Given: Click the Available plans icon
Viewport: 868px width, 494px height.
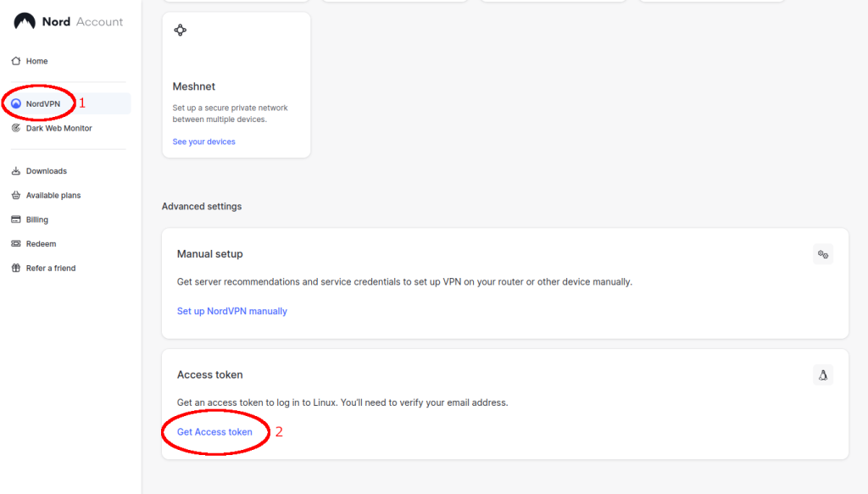Looking at the screenshot, I should [x=14, y=195].
